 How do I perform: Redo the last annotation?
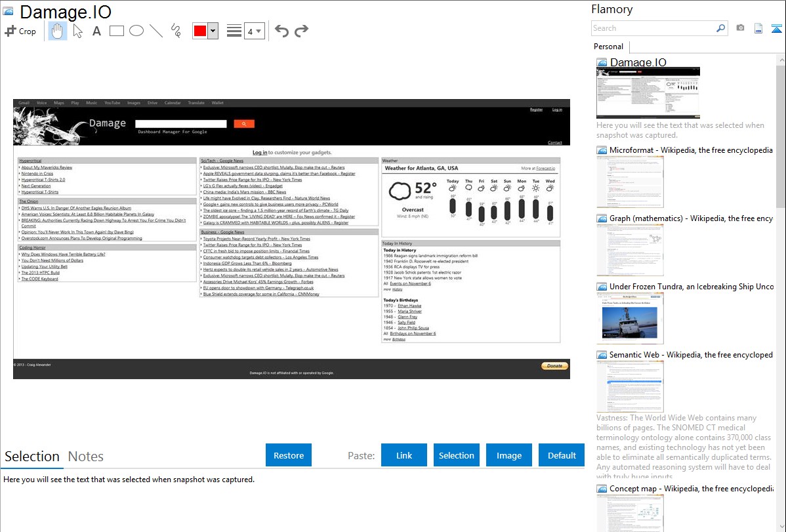301,31
